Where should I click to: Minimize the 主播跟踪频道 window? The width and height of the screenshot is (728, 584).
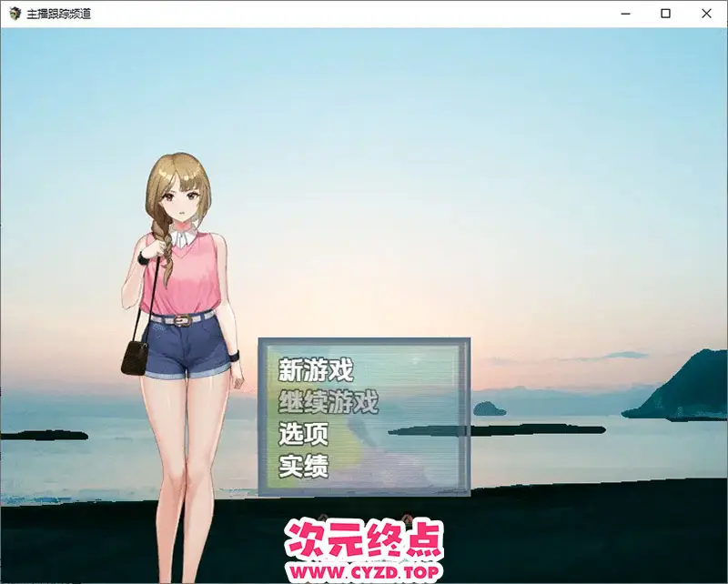625,14
